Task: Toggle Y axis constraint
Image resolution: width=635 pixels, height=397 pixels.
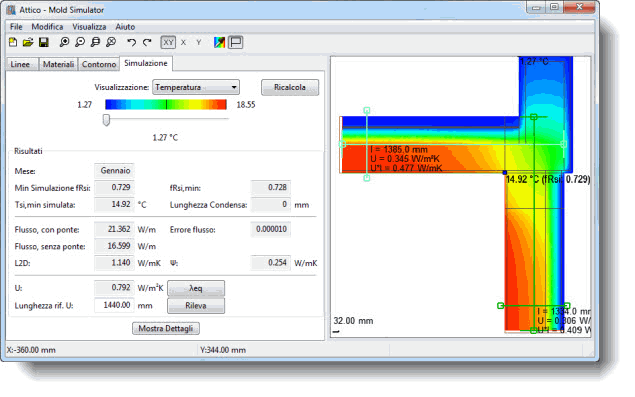Action: (x=199, y=42)
